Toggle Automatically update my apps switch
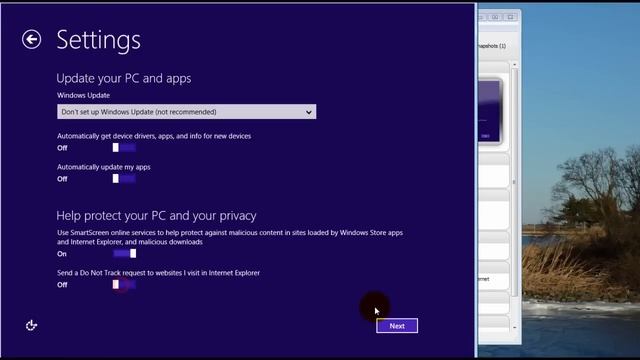 [x=124, y=179]
